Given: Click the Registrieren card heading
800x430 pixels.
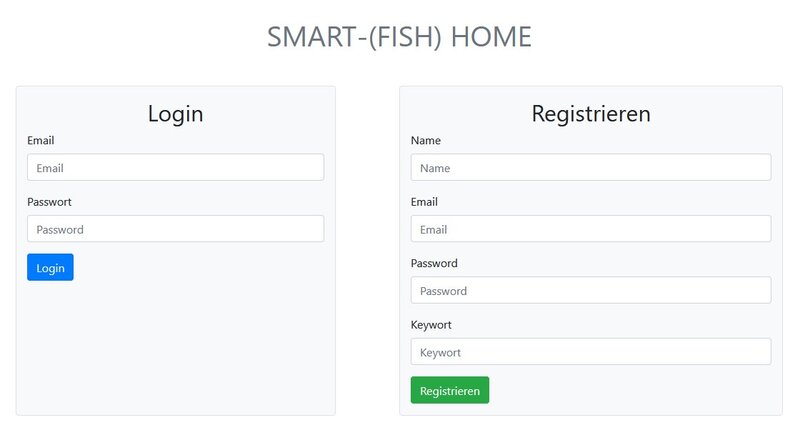Looking at the screenshot, I should pos(590,113).
